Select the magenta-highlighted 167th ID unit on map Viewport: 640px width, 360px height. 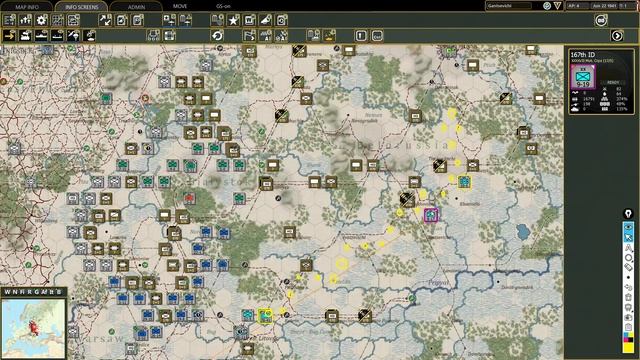[x=431, y=215]
